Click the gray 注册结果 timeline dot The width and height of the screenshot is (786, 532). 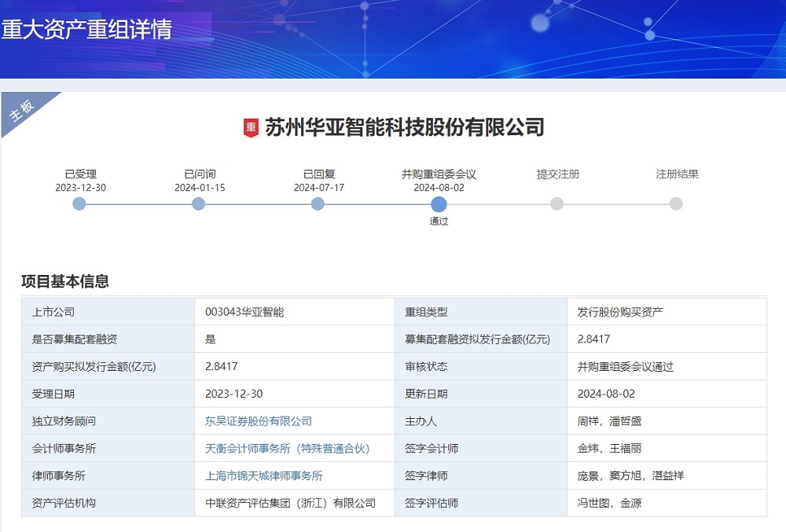coord(676,204)
